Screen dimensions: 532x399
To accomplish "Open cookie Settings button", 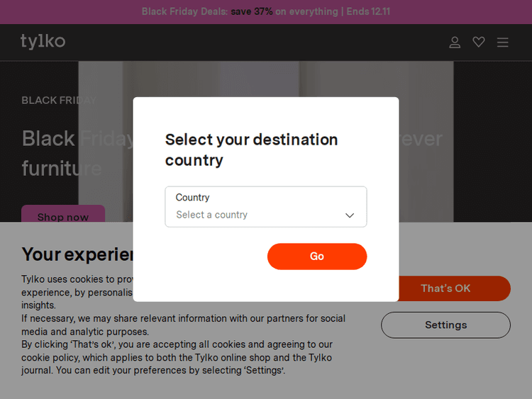I will coord(445,325).
